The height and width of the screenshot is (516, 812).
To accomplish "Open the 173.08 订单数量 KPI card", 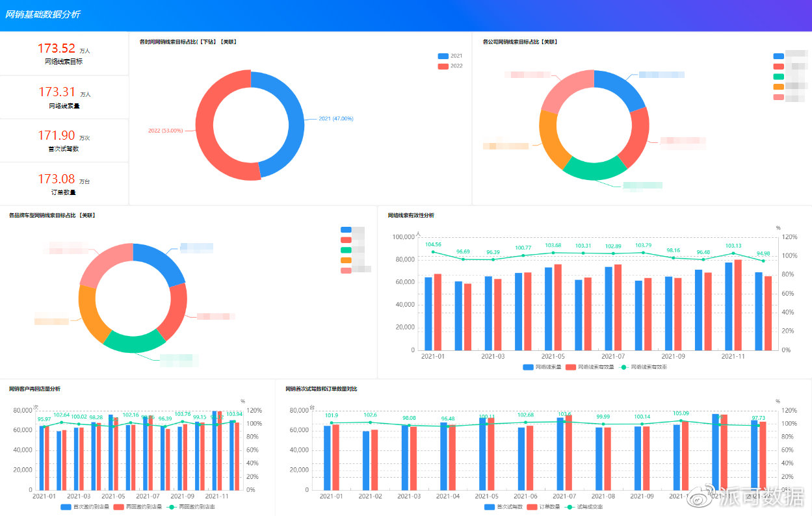I will tap(64, 184).
